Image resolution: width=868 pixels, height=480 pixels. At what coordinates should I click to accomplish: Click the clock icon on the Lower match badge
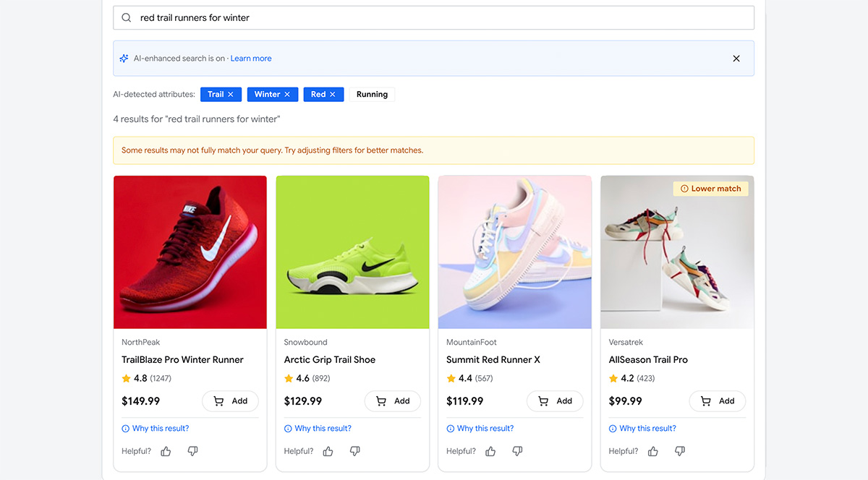(x=684, y=188)
